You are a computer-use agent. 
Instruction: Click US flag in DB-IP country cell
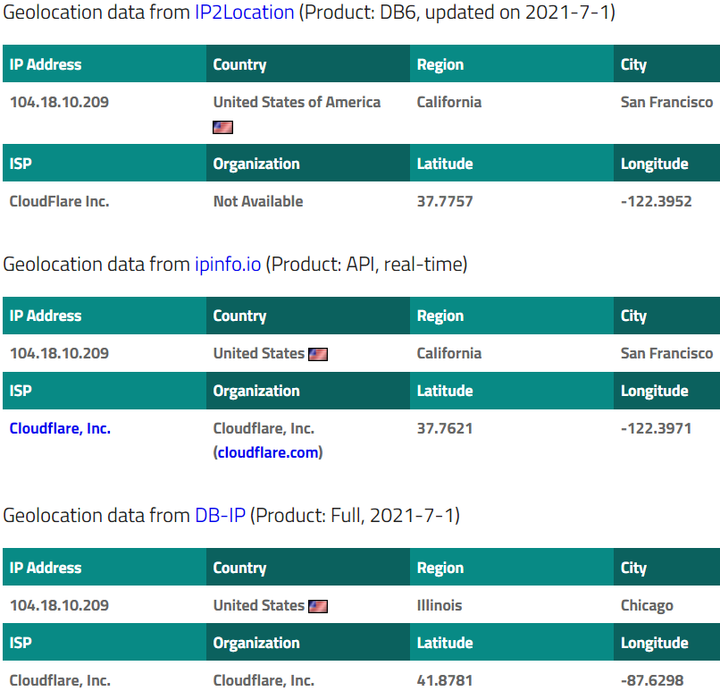[318, 606]
